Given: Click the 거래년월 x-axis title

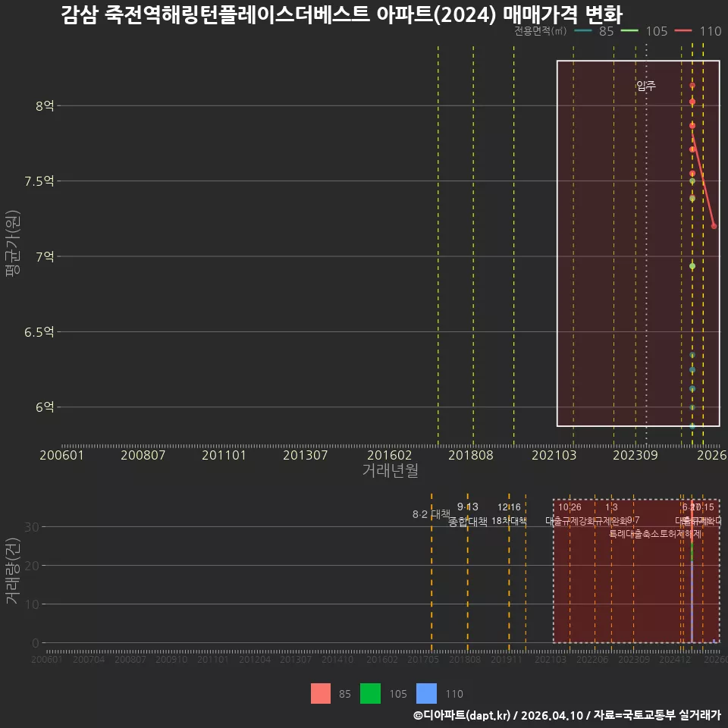Looking at the screenshot, I should tap(390, 470).
